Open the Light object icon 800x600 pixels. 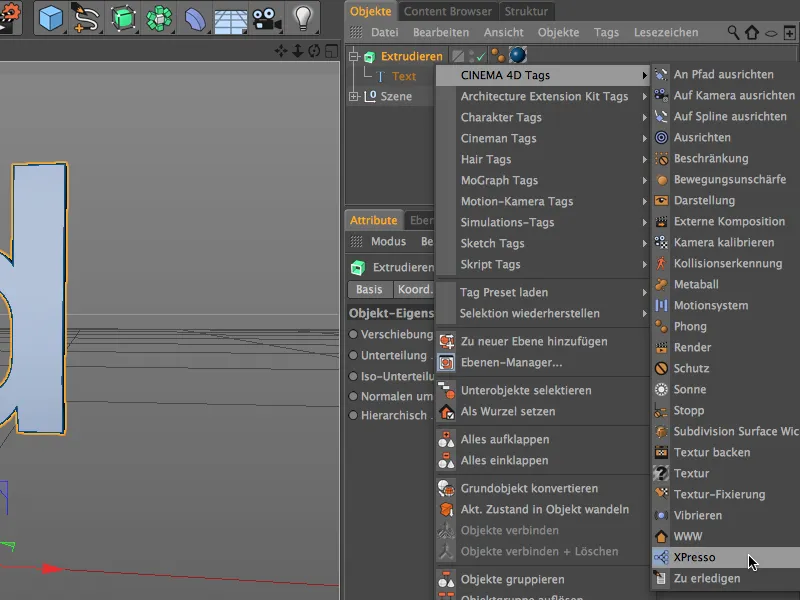303,18
